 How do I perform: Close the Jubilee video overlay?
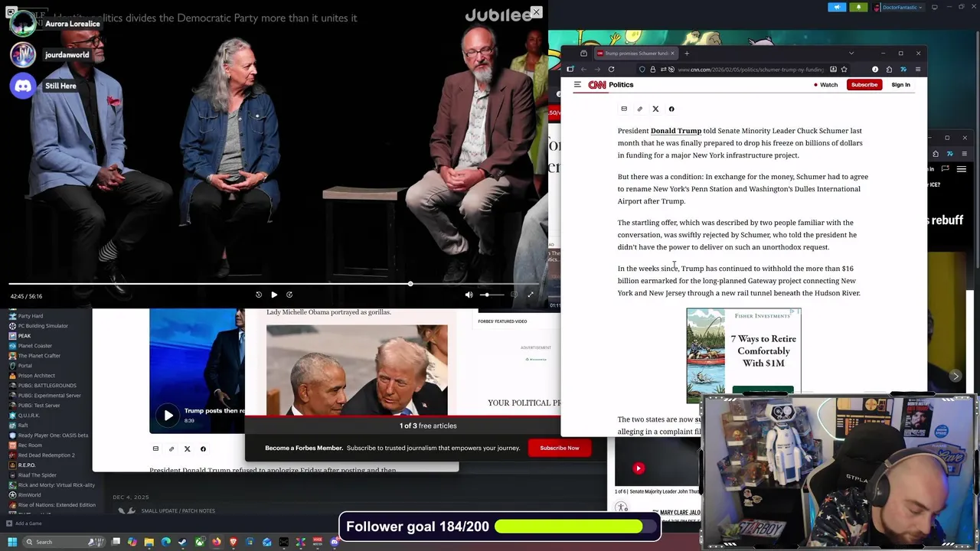(x=536, y=12)
